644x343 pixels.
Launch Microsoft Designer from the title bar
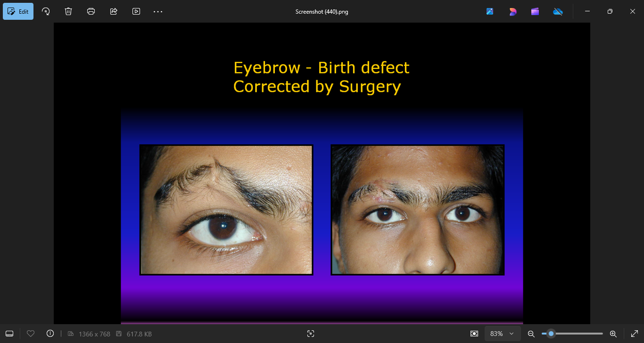(512, 11)
